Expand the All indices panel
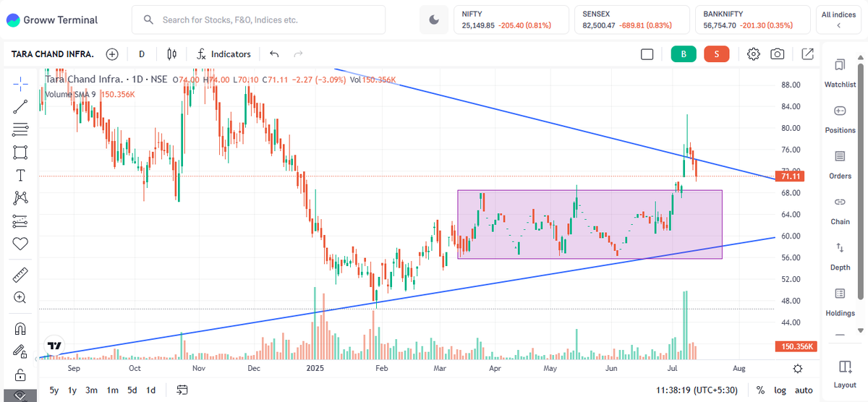Image resolution: width=868 pixels, height=402 pixels. (838, 20)
